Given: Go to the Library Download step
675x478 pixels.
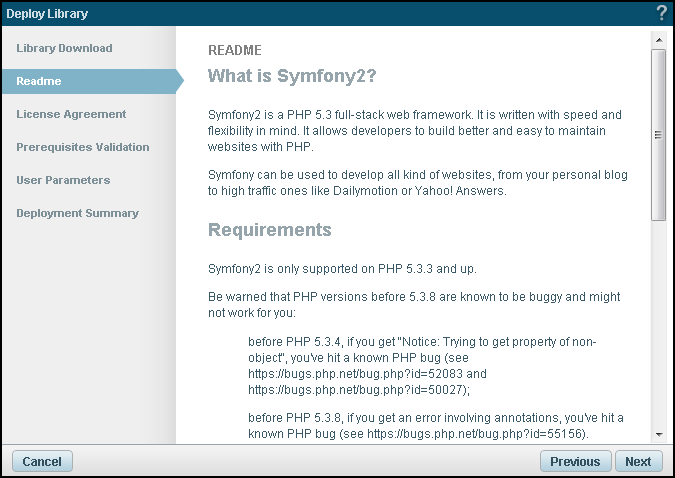Looking at the screenshot, I should point(64,48).
